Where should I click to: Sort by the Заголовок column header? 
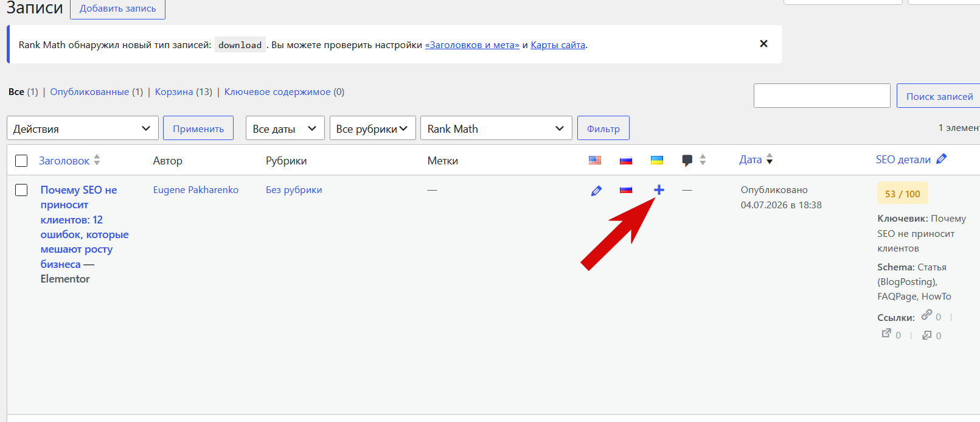64,161
